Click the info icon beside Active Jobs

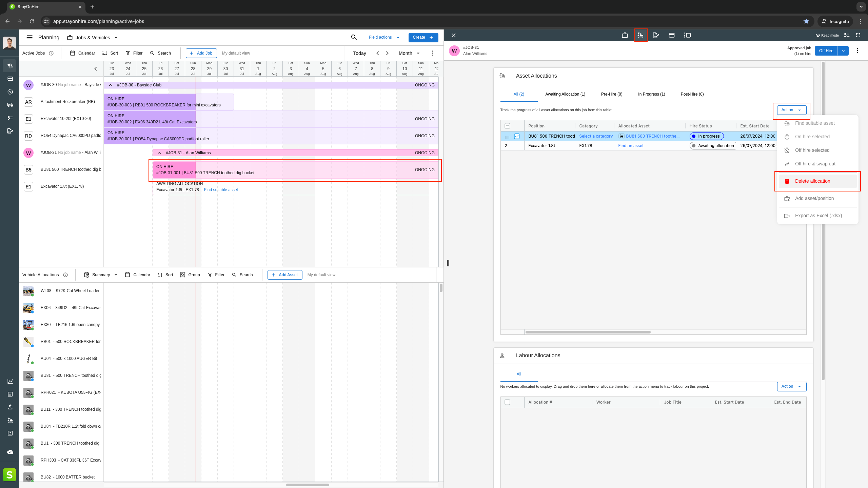(x=51, y=53)
